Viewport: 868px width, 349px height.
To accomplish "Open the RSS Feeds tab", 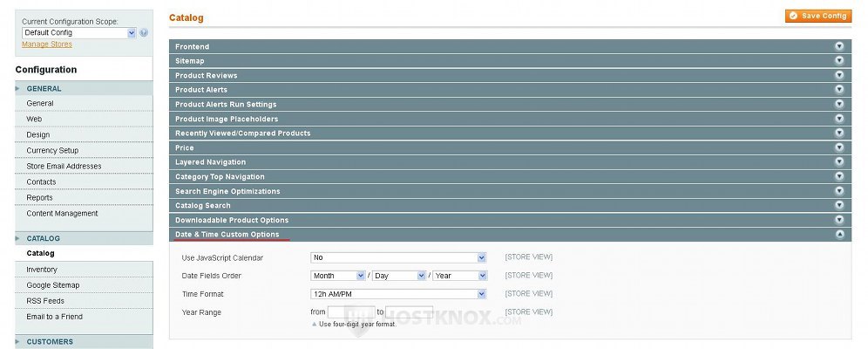I will [84, 301].
